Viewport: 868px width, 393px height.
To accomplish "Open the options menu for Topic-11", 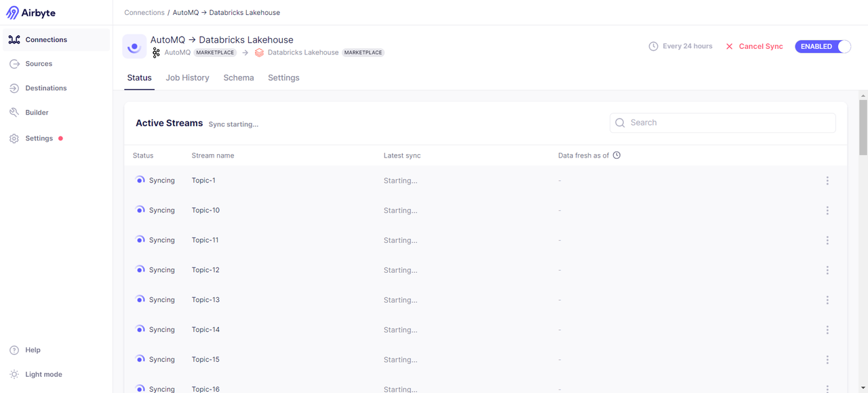I will tap(827, 240).
